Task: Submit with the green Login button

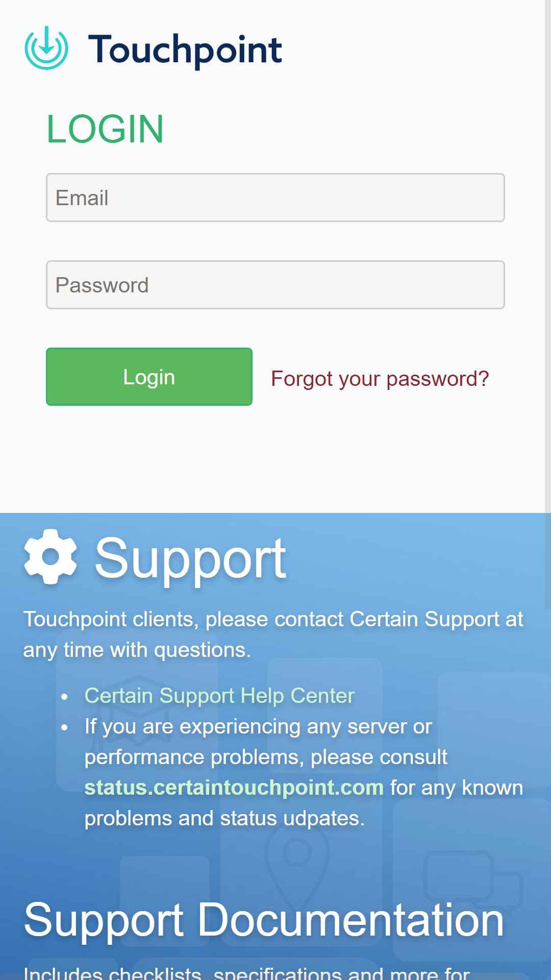Action: pos(149,377)
